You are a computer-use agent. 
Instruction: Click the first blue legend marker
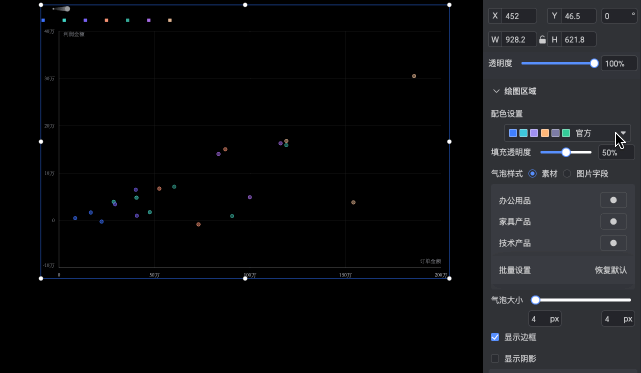tap(43, 20)
